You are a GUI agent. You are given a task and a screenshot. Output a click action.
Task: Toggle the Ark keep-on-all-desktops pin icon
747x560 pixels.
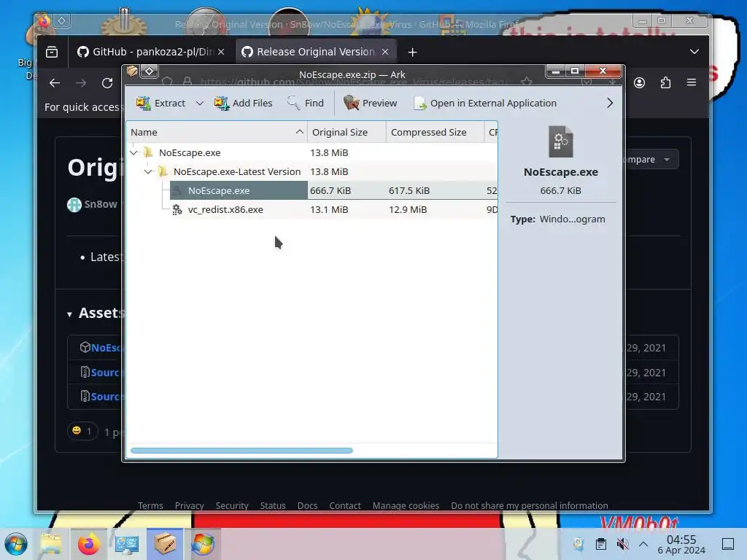point(149,71)
